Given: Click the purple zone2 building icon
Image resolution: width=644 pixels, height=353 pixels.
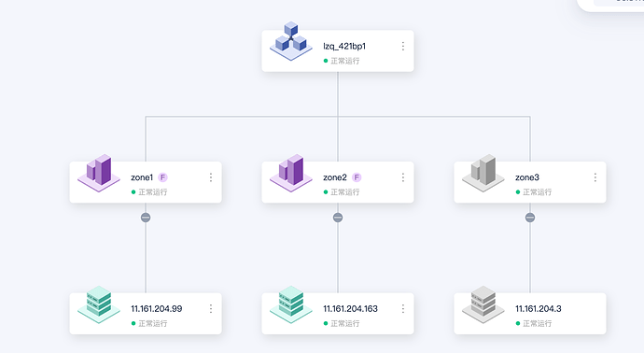Looking at the screenshot, I should [x=291, y=173].
